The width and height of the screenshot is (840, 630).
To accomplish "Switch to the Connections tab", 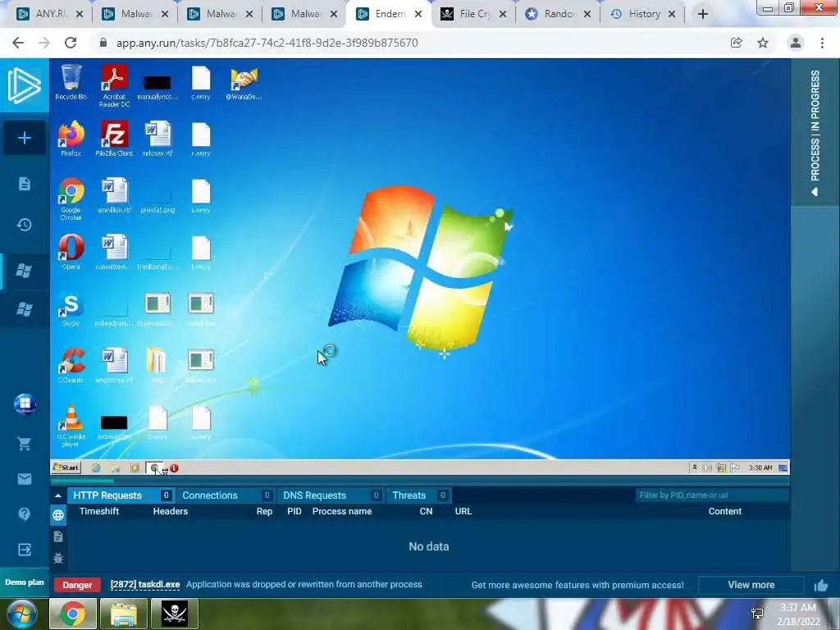I will coord(226,495).
